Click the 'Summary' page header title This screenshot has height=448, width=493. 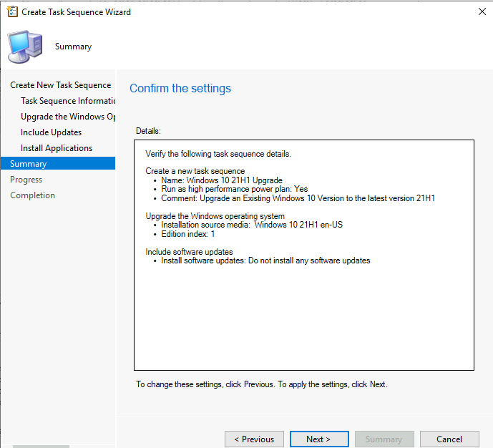pyautogui.click(x=73, y=47)
